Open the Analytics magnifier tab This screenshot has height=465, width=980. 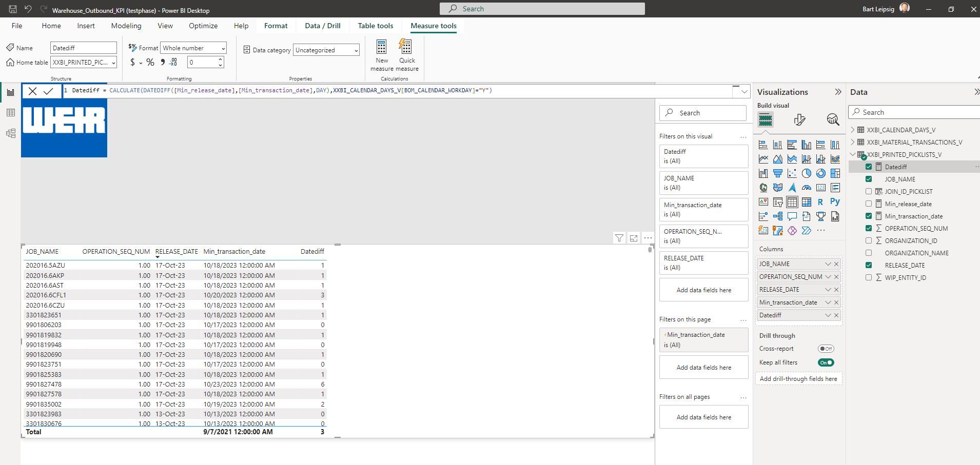coord(833,120)
